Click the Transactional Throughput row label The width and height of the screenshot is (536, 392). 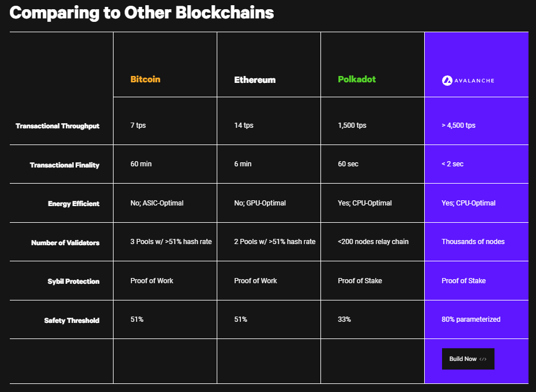pos(58,126)
